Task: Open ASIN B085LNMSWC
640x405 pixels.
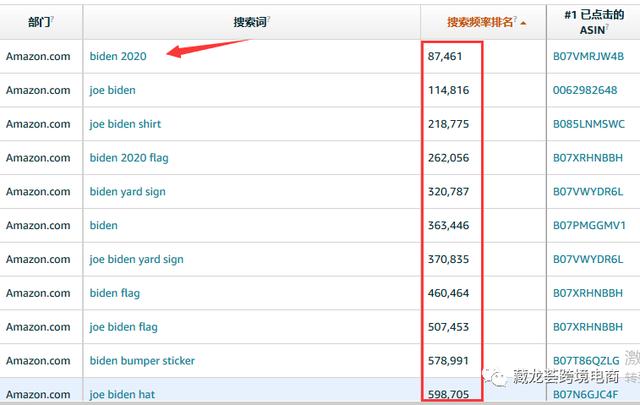Action: (589, 124)
